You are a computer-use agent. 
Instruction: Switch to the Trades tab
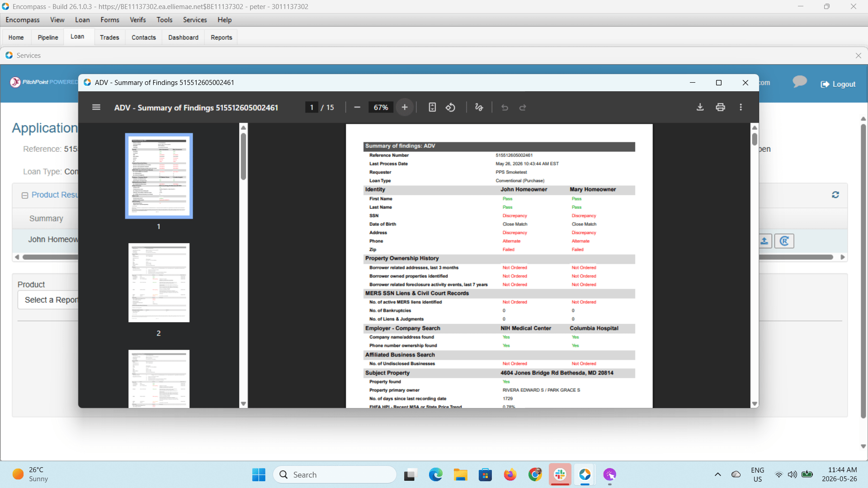coord(109,38)
